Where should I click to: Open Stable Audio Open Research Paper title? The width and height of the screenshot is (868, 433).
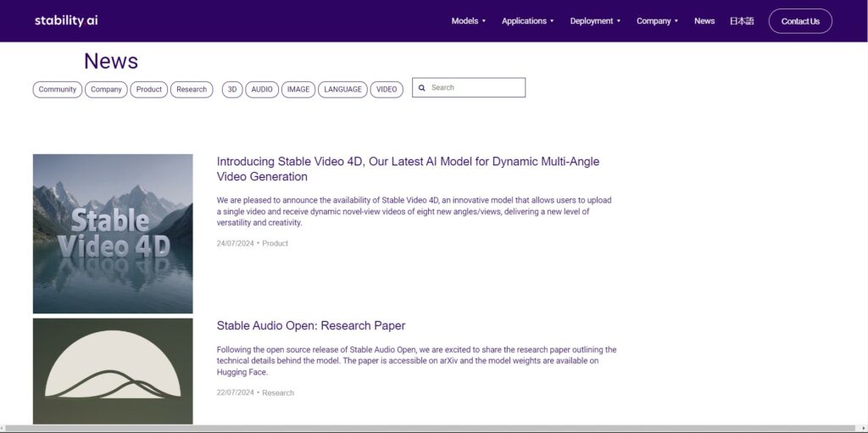click(311, 325)
